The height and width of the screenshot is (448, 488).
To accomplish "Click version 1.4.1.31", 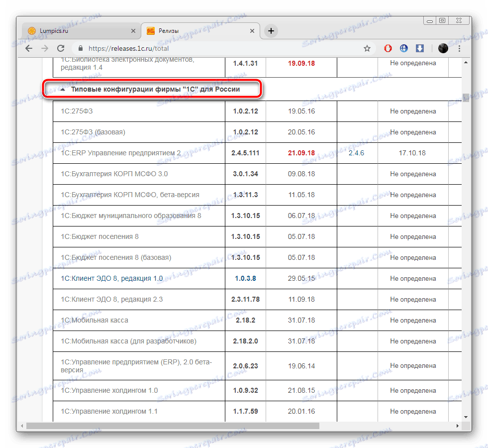I will pyautogui.click(x=245, y=63).
